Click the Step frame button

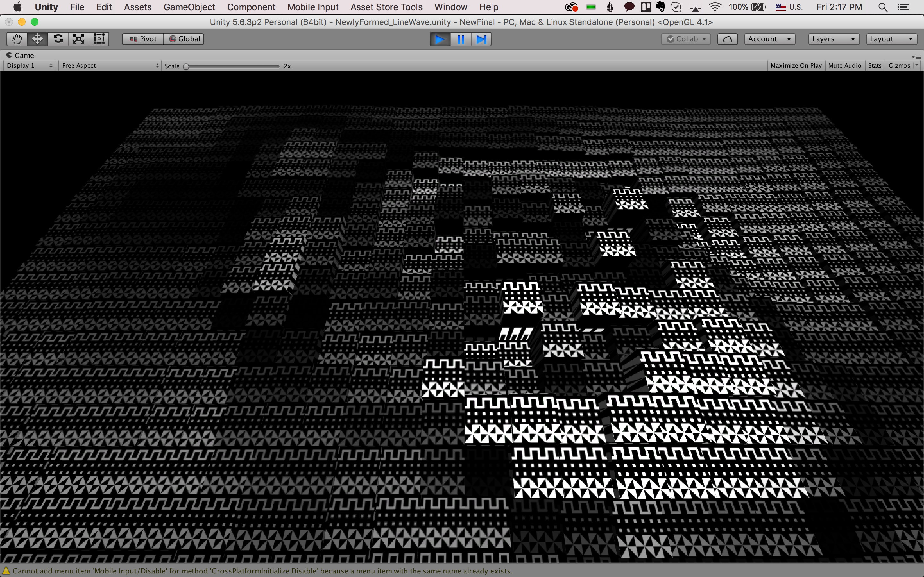click(481, 39)
